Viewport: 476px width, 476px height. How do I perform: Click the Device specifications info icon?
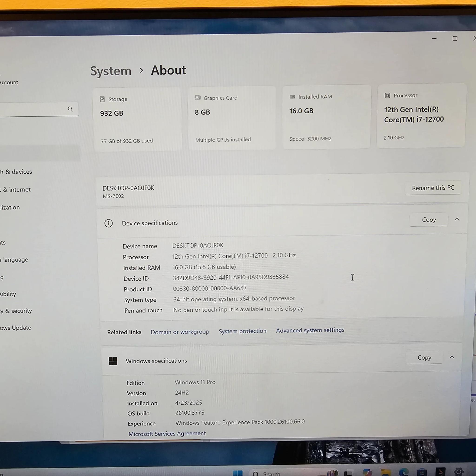(108, 223)
